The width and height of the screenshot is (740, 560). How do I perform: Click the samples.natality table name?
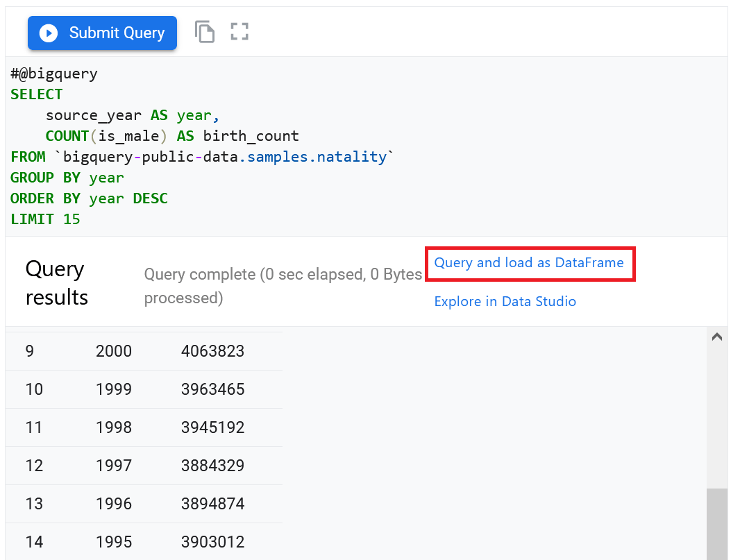[317, 157]
